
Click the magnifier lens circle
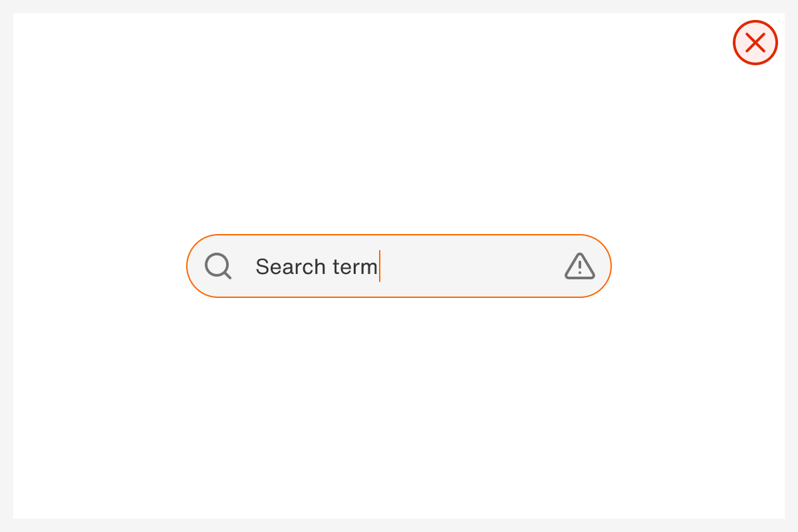point(215,263)
